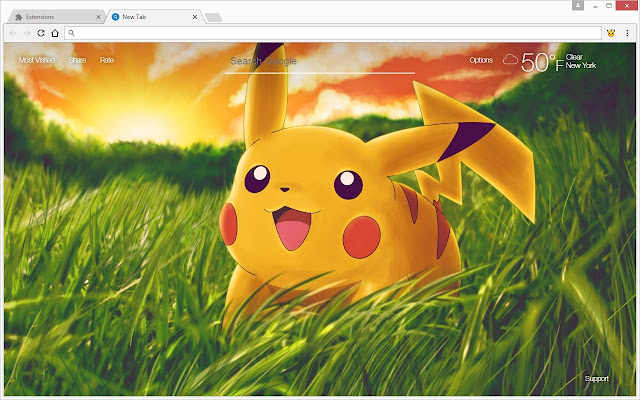Click the Share link

pos(77,60)
